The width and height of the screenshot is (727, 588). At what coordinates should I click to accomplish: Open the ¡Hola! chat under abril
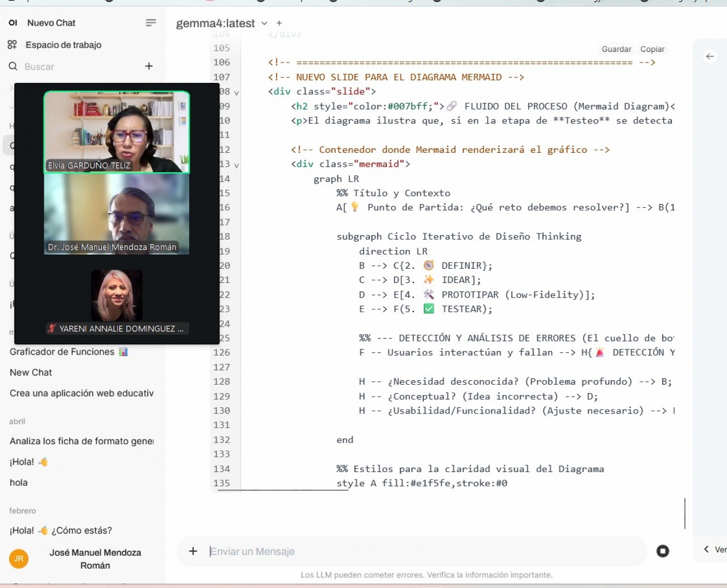pyautogui.click(x=28, y=462)
